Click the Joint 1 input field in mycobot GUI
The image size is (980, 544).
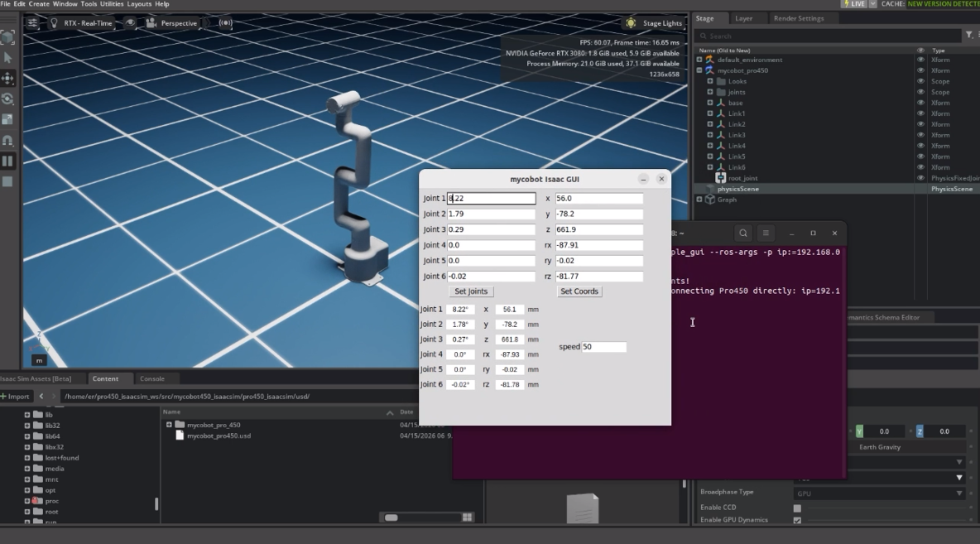coord(490,198)
